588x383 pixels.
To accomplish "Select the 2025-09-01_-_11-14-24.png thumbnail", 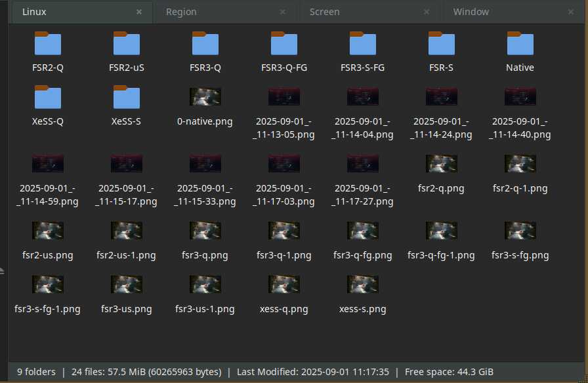I will click(442, 96).
